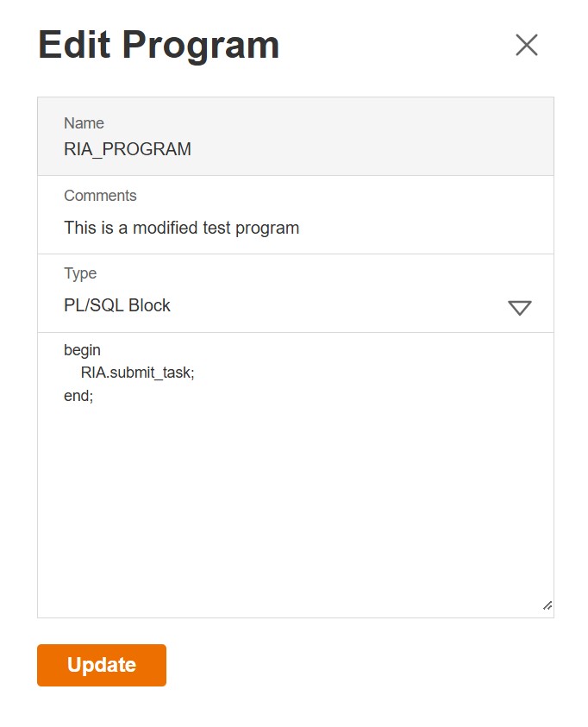Grab the code textarea resize handle
This screenshot has width=588, height=727.
point(547,605)
